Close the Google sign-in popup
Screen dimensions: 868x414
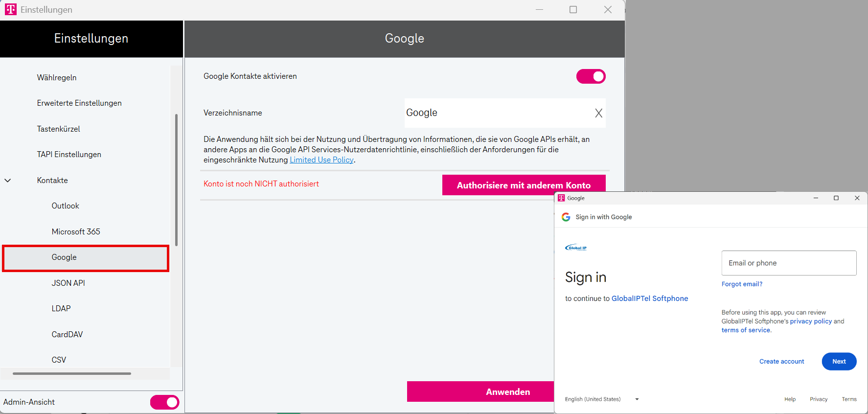(x=857, y=198)
